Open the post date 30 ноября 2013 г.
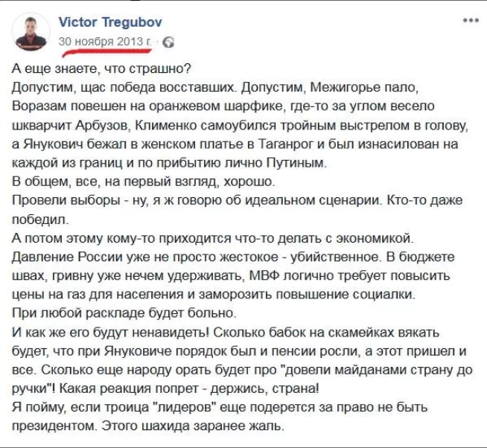The image size is (487, 448). point(106,42)
